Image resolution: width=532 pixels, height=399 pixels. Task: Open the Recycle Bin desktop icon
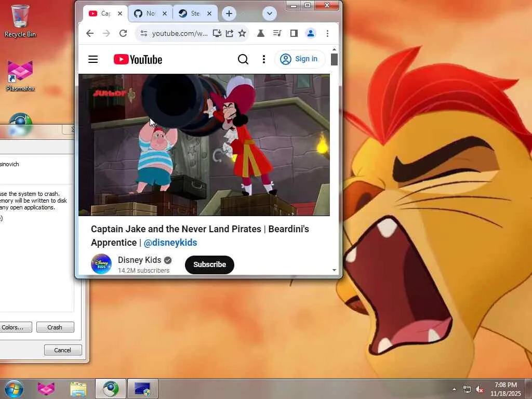[20, 21]
